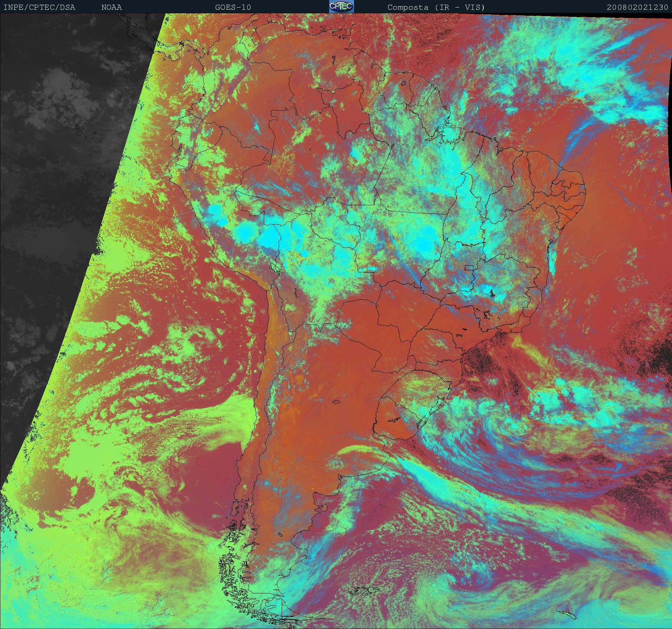Click the small Distrito Federal rectangle in Brazil
672x629 pixels.
[469, 267]
